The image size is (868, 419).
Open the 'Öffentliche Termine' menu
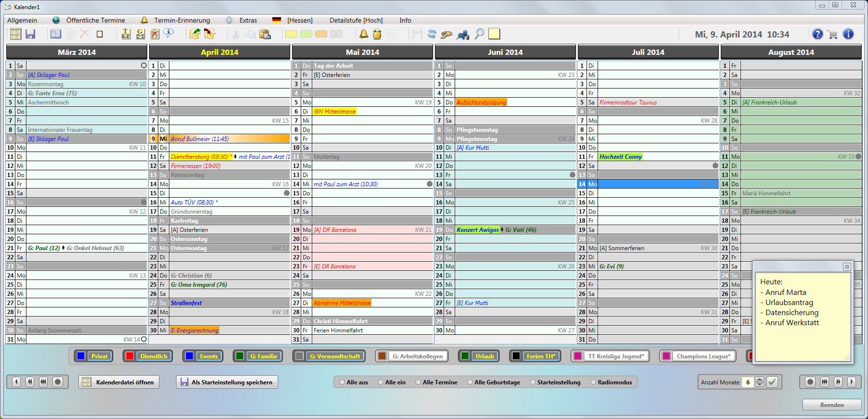95,20
